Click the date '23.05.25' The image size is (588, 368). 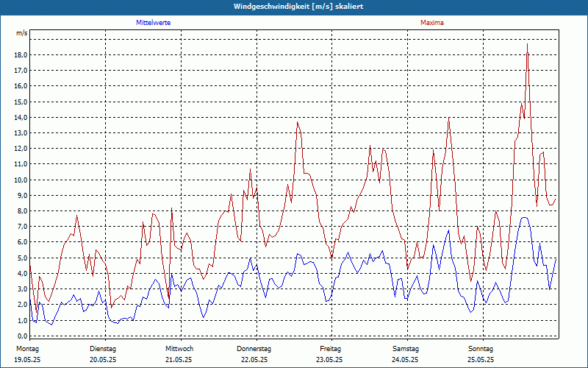pos(329,360)
